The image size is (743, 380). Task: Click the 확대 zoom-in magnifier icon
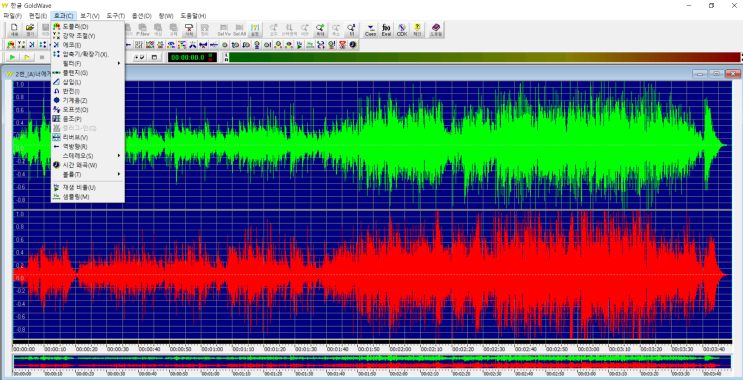tap(320, 29)
